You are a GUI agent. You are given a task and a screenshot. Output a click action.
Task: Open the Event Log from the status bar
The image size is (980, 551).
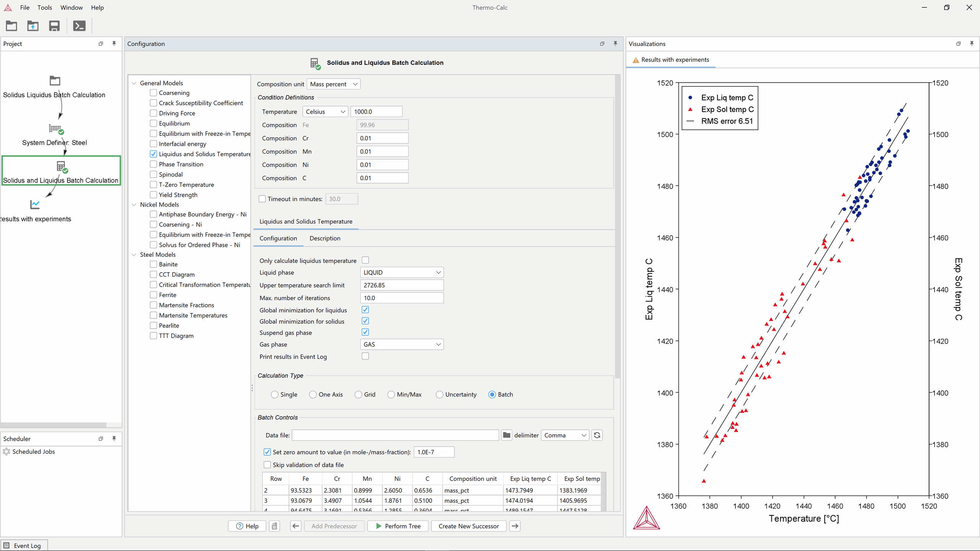click(x=23, y=545)
